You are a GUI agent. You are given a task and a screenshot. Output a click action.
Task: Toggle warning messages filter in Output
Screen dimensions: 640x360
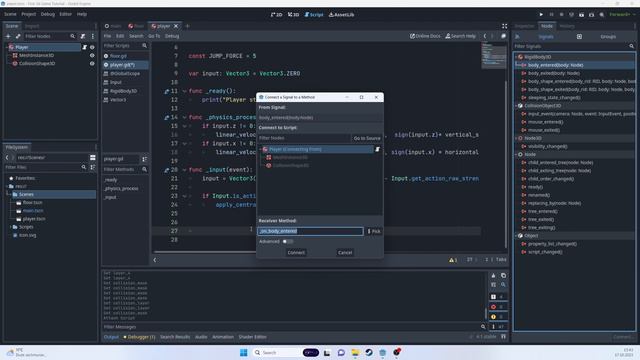(498, 316)
